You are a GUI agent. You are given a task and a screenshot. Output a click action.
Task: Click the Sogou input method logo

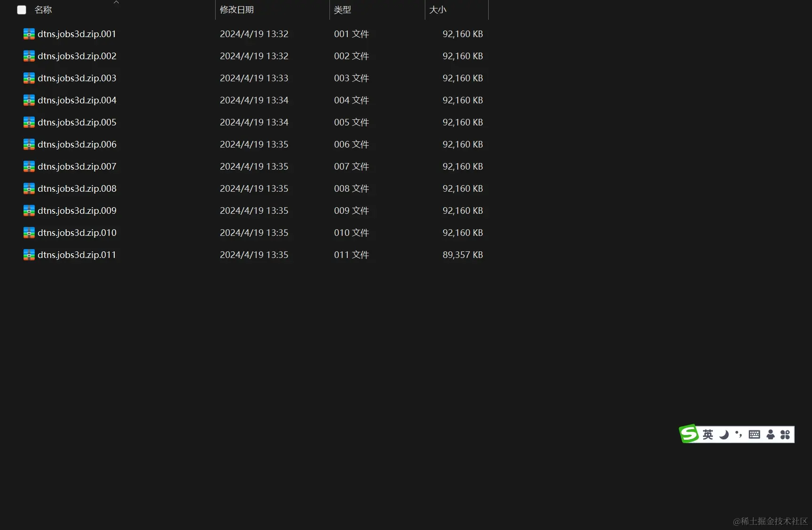689,434
